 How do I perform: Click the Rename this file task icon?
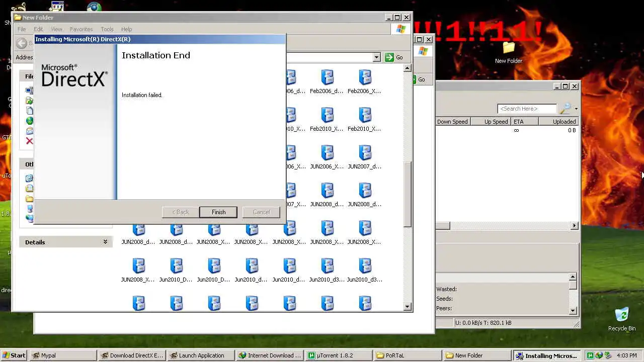coord(30,90)
